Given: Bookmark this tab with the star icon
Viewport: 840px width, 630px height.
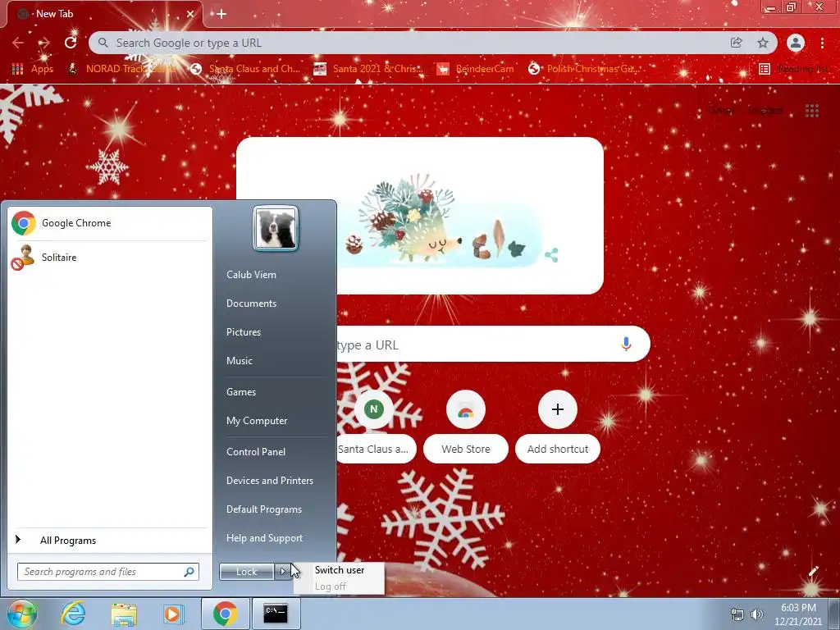Looking at the screenshot, I should 763,43.
